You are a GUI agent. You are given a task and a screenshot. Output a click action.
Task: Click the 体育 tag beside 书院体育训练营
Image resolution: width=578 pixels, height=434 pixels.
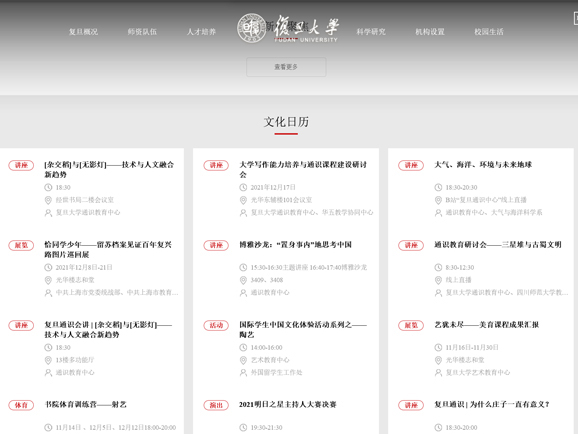(21, 405)
